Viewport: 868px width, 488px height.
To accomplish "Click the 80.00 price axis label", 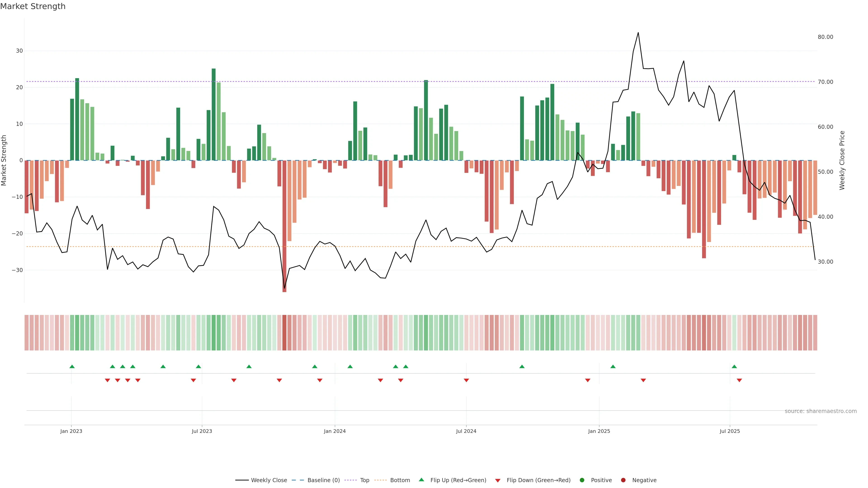I will [x=825, y=37].
